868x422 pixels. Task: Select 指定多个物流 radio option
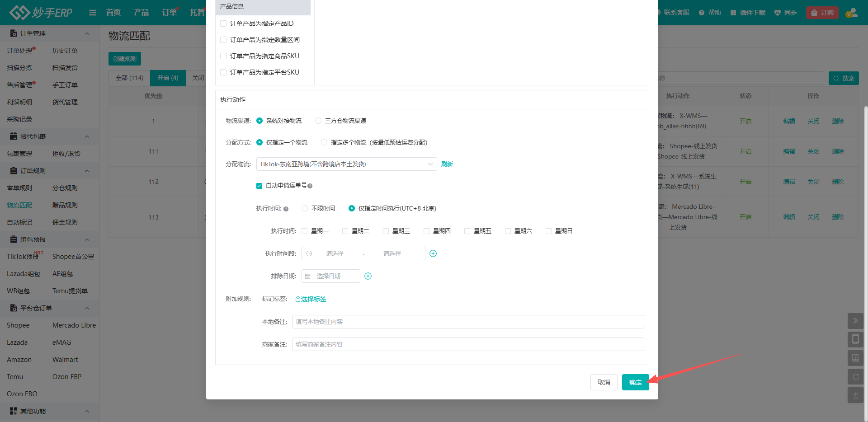pyautogui.click(x=324, y=142)
